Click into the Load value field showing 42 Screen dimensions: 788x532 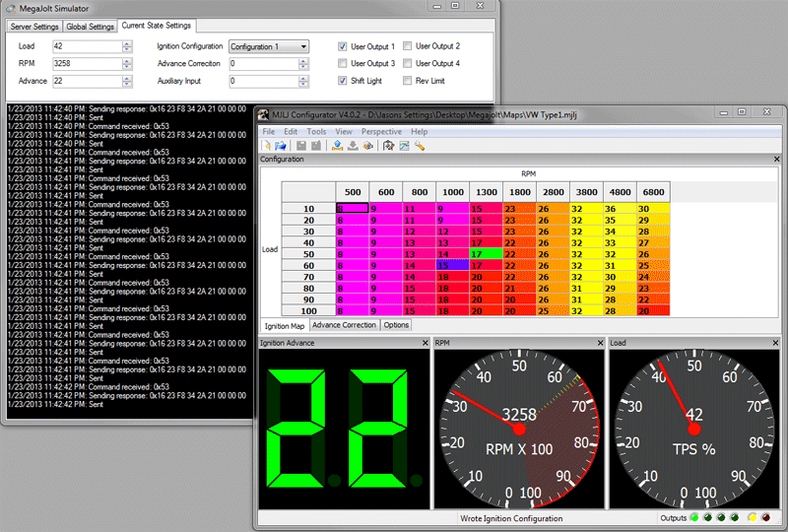tap(88, 46)
